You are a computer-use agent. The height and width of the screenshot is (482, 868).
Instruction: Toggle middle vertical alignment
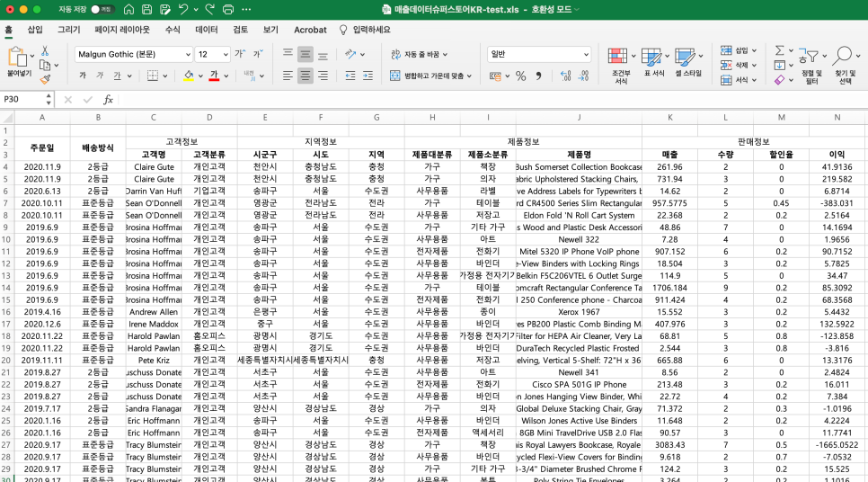coord(305,54)
